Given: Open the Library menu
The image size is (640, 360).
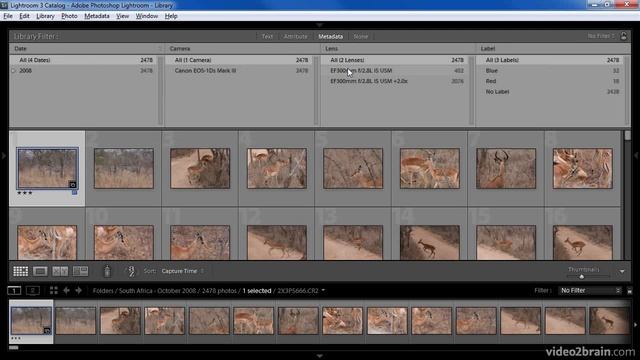Looking at the screenshot, I should (x=45, y=16).
